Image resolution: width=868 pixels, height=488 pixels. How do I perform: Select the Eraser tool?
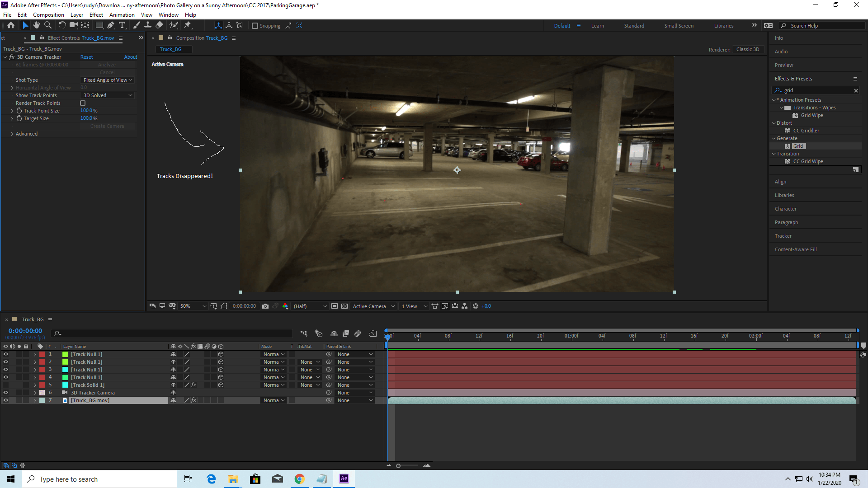[x=159, y=25]
